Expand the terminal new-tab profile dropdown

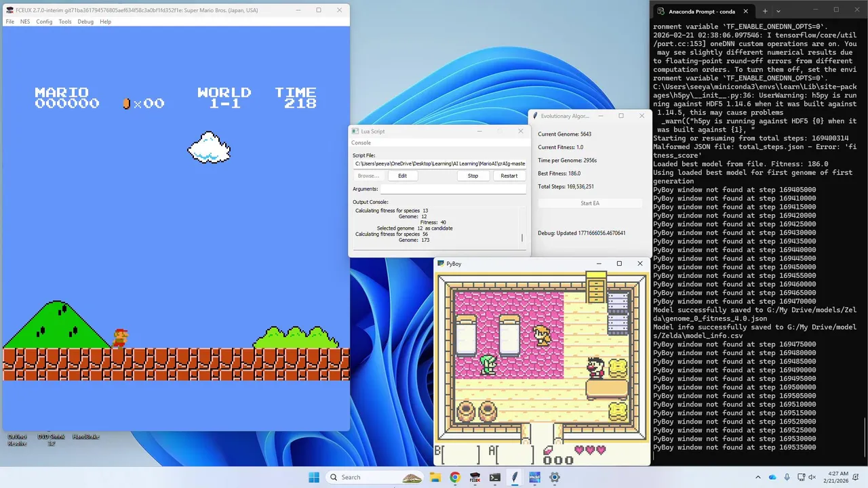[x=778, y=11]
